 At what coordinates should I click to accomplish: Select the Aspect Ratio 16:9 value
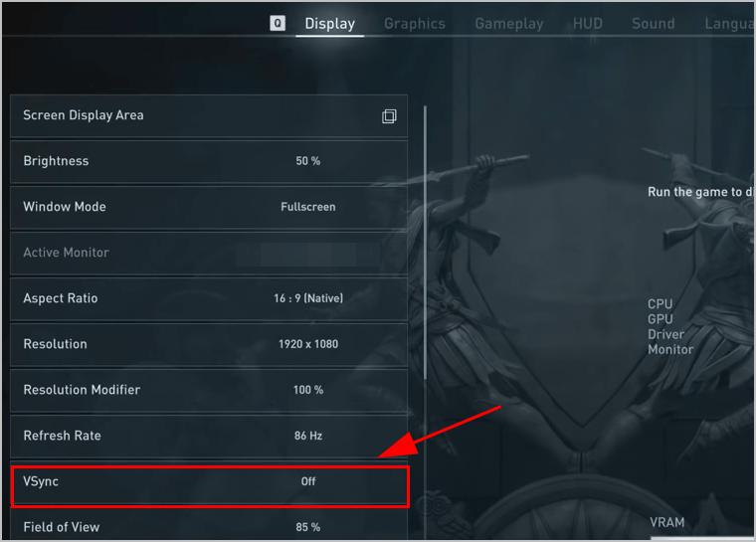[x=308, y=298]
